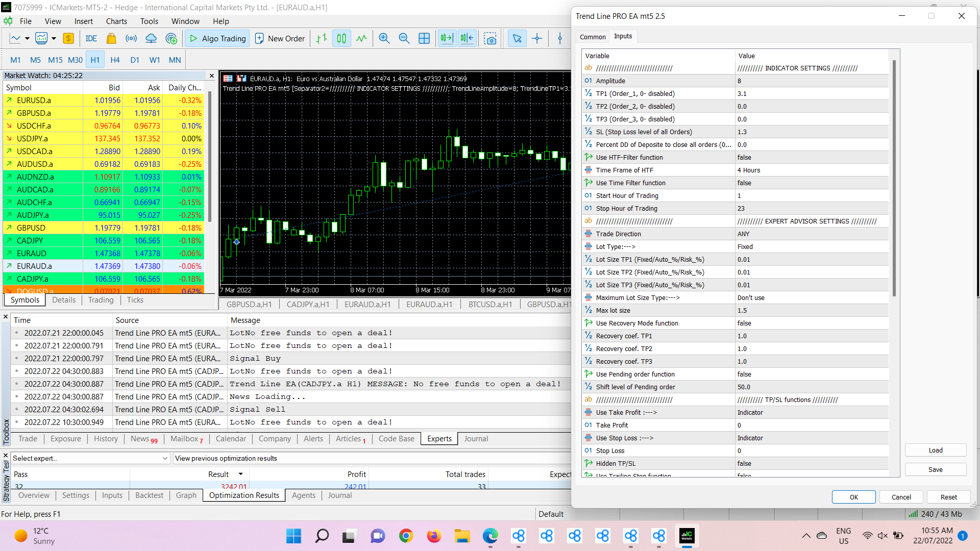Screen dimensions: 980x551
Task: Click the Load button for inputs
Action: (x=935, y=450)
